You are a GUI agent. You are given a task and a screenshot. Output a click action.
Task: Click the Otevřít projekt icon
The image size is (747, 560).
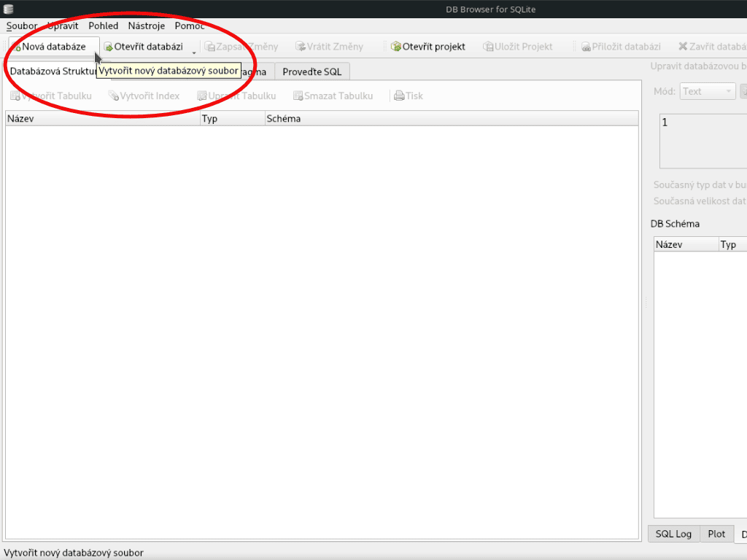pos(396,47)
